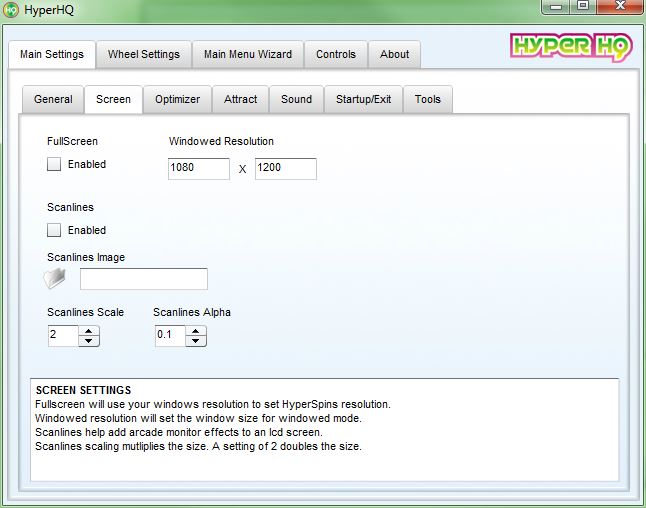
Task: Click the HyperHQ title bar app icon
Action: tap(13, 9)
